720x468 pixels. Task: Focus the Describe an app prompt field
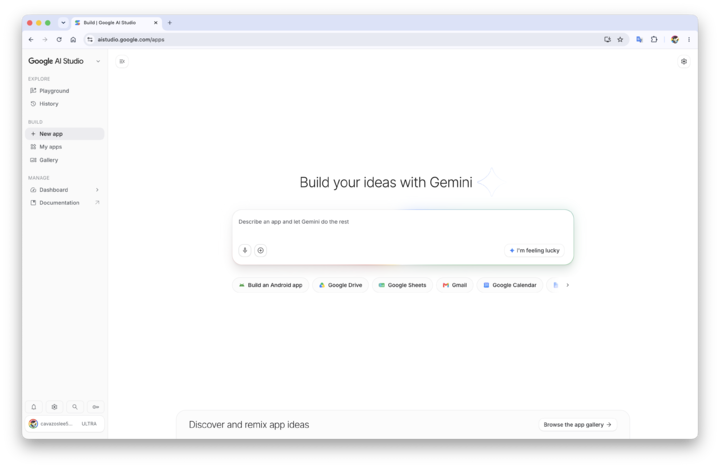pyautogui.click(x=403, y=222)
